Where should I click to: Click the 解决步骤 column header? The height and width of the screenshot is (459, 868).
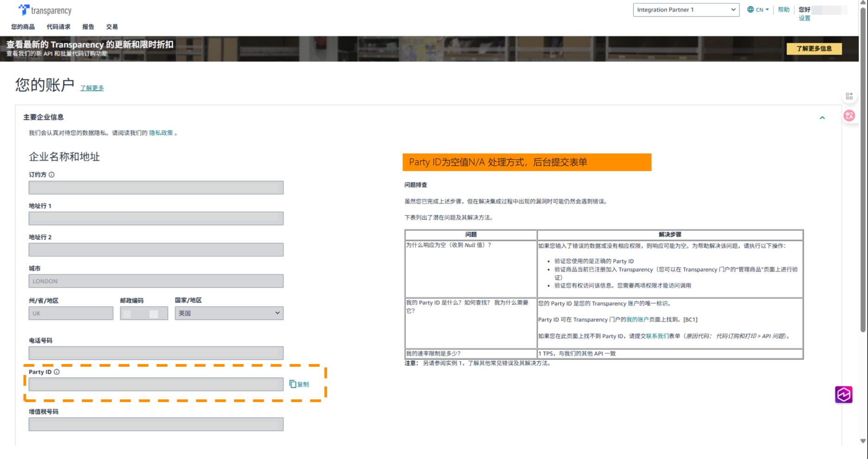(670, 235)
